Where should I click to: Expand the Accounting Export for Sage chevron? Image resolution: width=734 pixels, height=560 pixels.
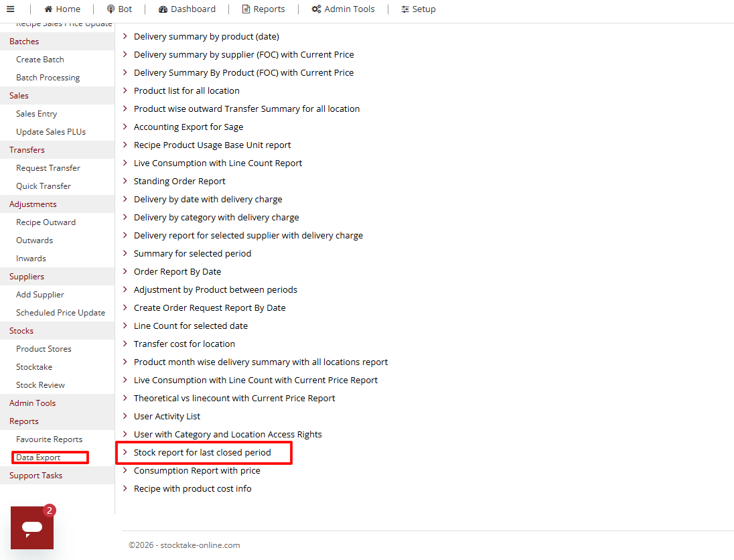(125, 127)
